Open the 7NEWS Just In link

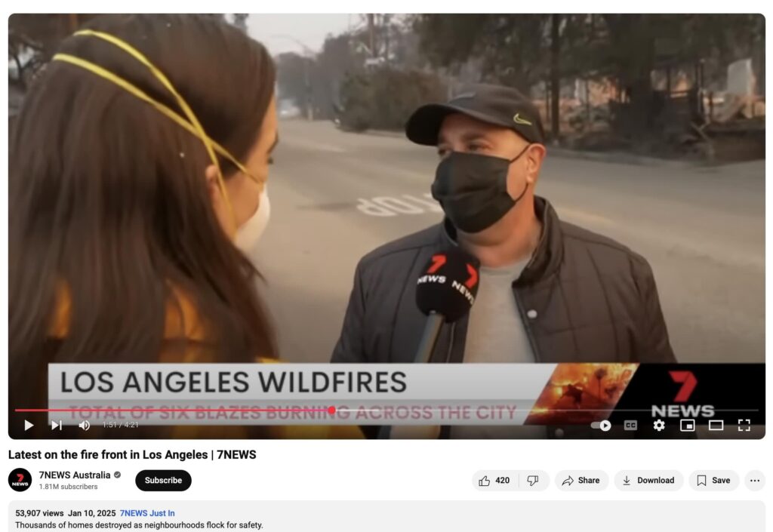tap(147, 513)
